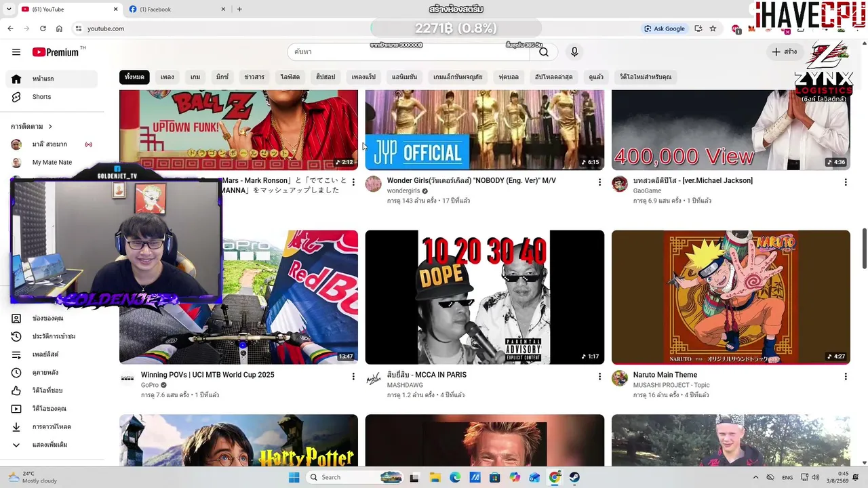Launch Steam from the taskbar
The height and width of the screenshot is (488, 868).
[x=574, y=477]
